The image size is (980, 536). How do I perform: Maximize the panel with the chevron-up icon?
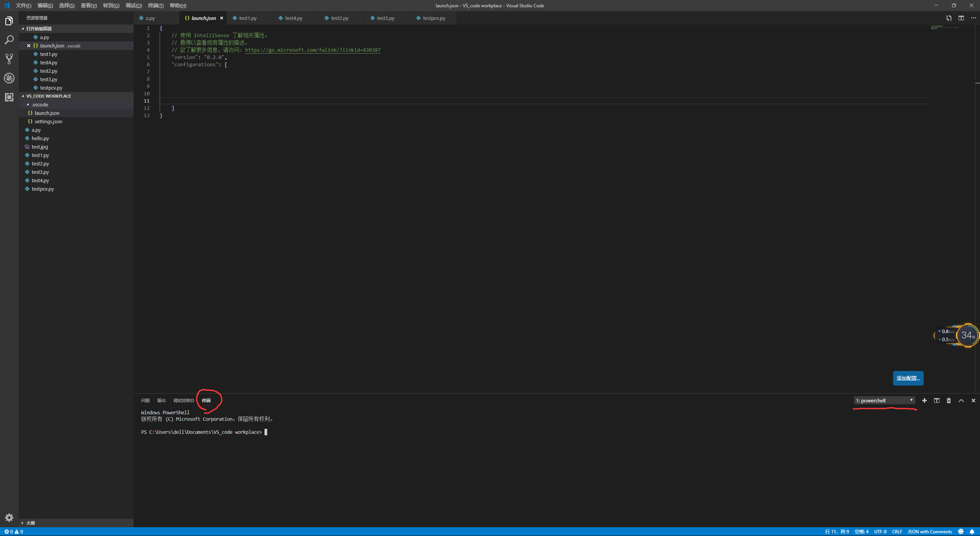961,400
